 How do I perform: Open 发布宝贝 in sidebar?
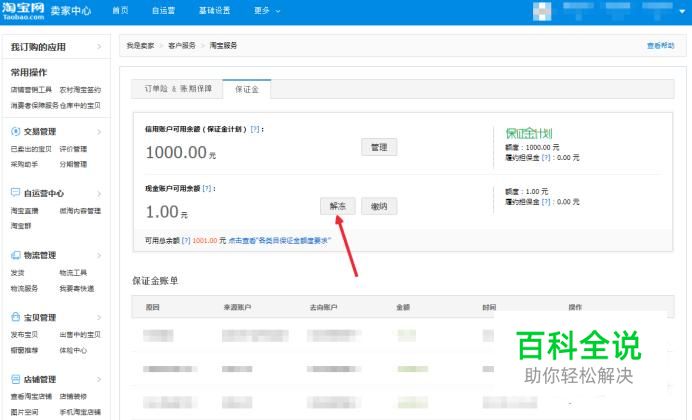24,334
